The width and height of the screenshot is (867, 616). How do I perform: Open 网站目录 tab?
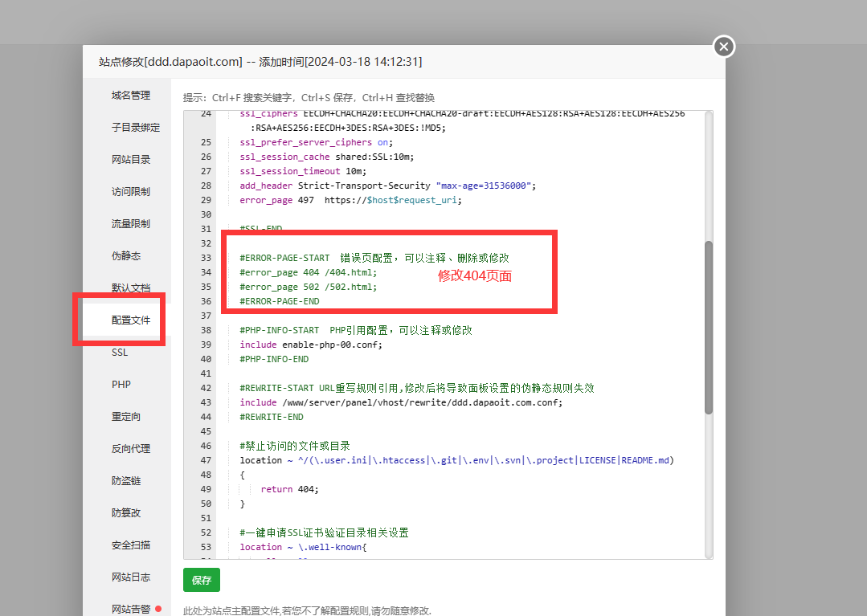coord(130,159)
